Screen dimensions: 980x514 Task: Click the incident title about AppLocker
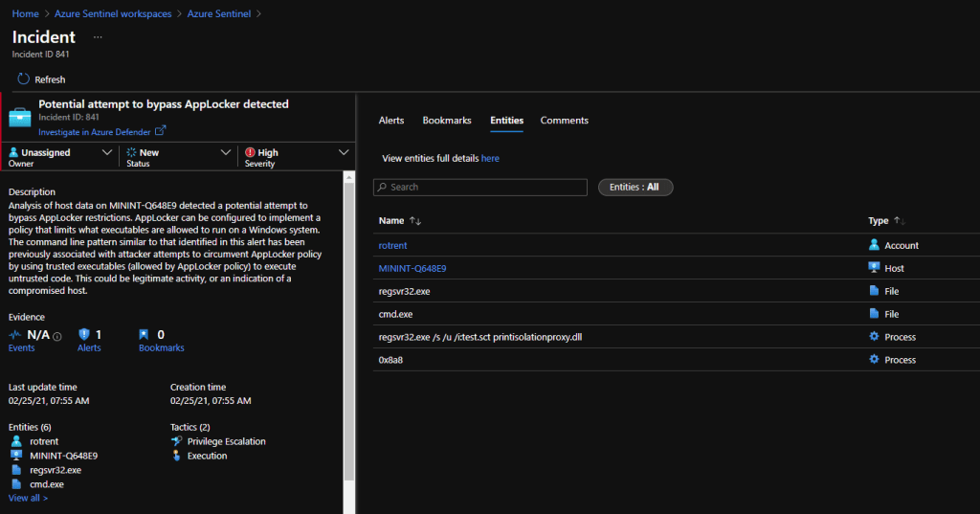click(164, 103)
